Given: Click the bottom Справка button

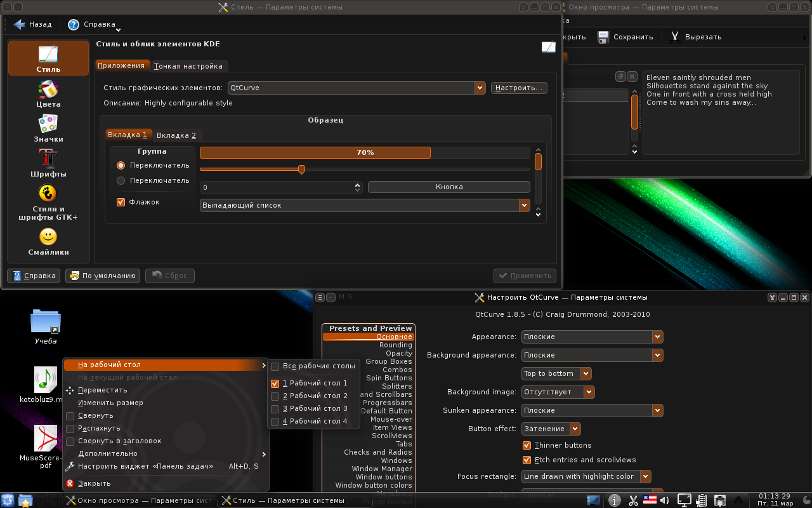Looking at the screenshot, I should (x=34, y=276).
